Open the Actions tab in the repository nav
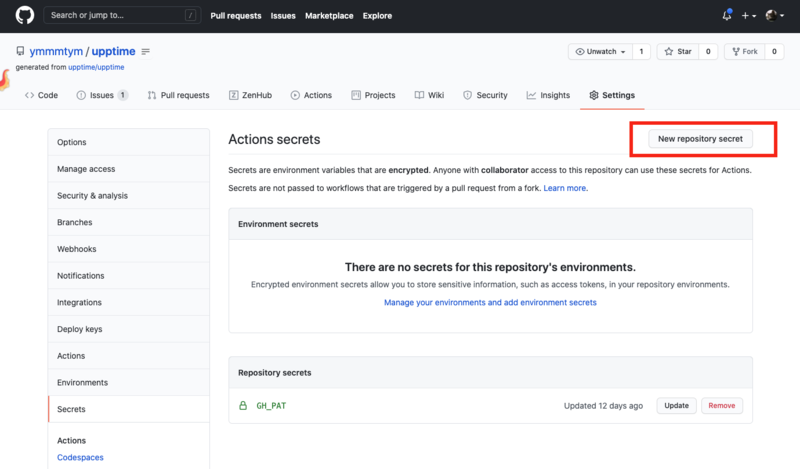This screenshot has width=800, height=469. [311, 95]
